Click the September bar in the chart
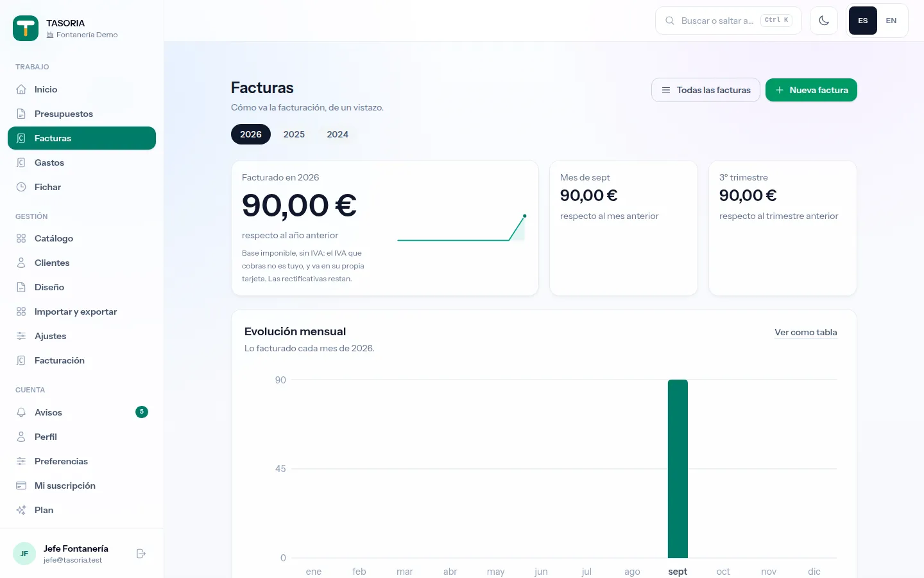 [678, 469]
